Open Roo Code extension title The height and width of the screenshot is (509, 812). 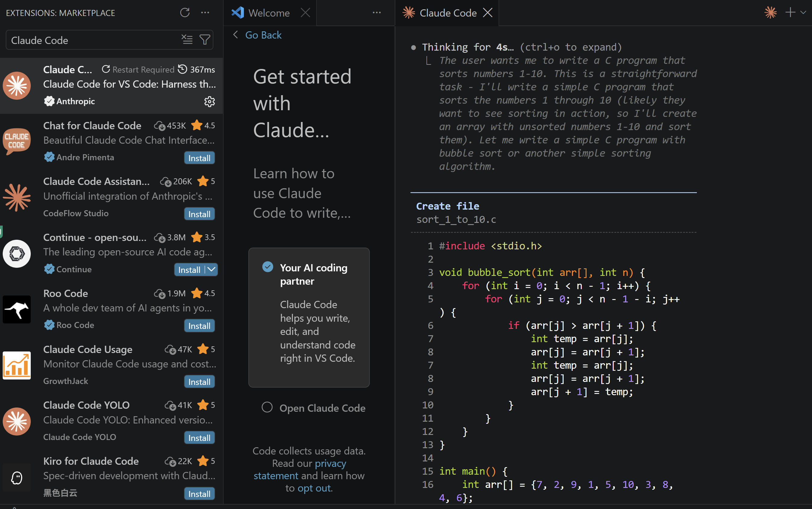[66, 293]
